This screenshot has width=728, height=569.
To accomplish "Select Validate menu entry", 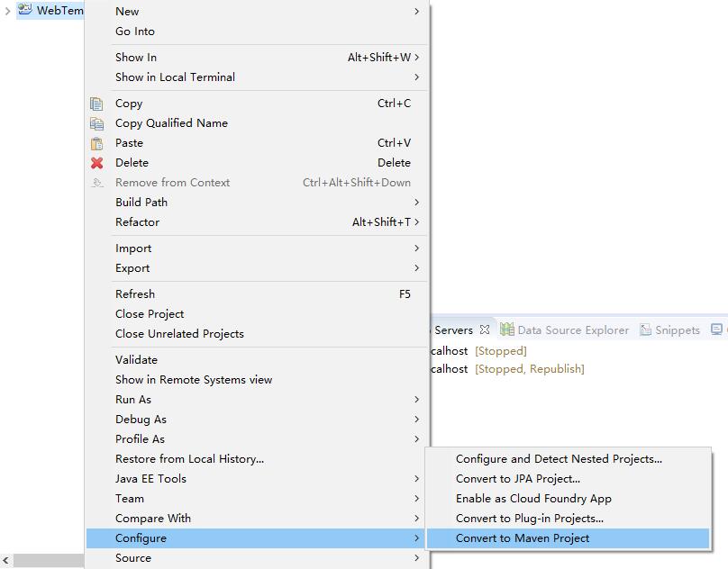I will point(257,360).
